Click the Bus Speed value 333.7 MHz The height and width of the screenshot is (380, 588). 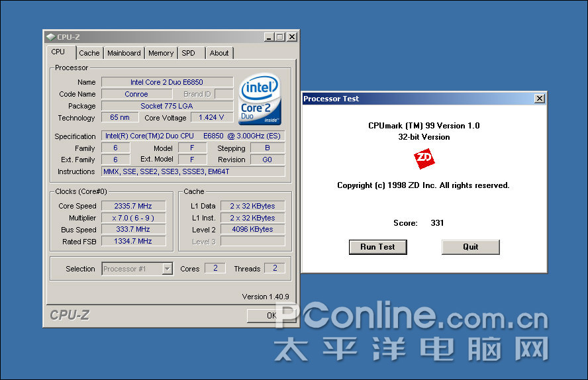coord(134,229)
